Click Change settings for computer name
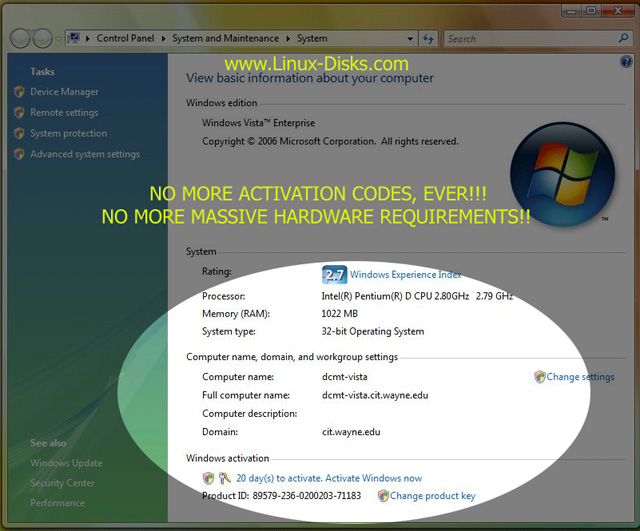 point(580,377)
